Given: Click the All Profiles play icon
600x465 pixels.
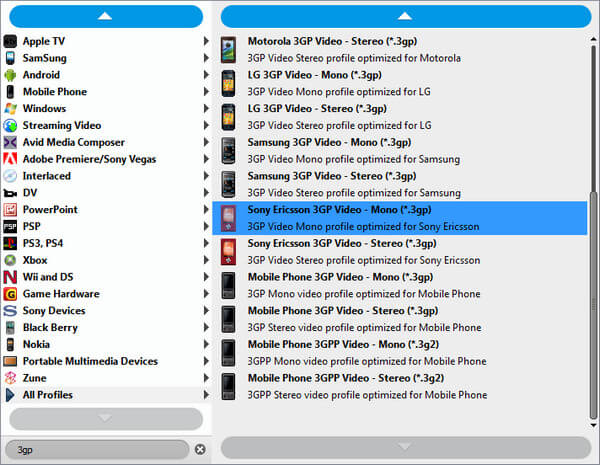Looking at the screenshot, I should tap(10, 395).
